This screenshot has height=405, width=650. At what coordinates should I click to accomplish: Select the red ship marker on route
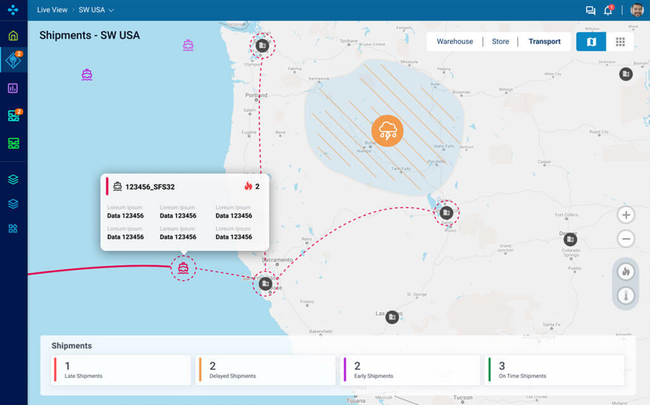click(x=183, y=266)
